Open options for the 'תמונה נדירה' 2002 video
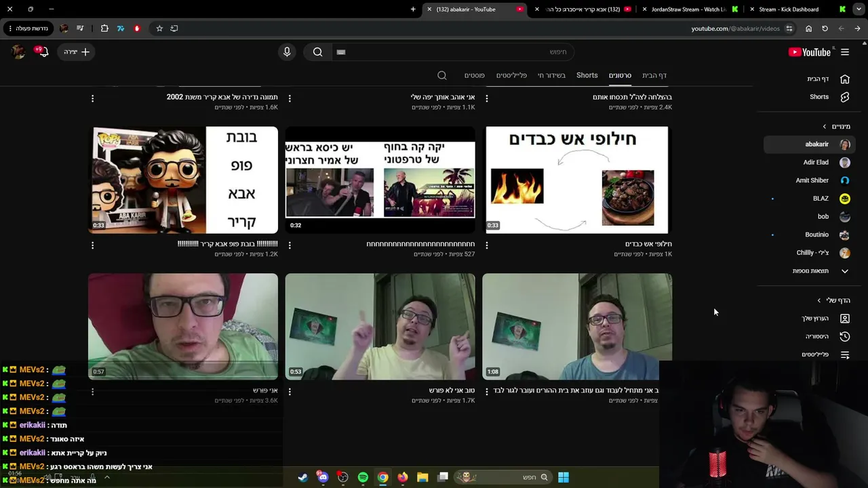The height and width of the screenshot is (488, 868). (93, 98)
